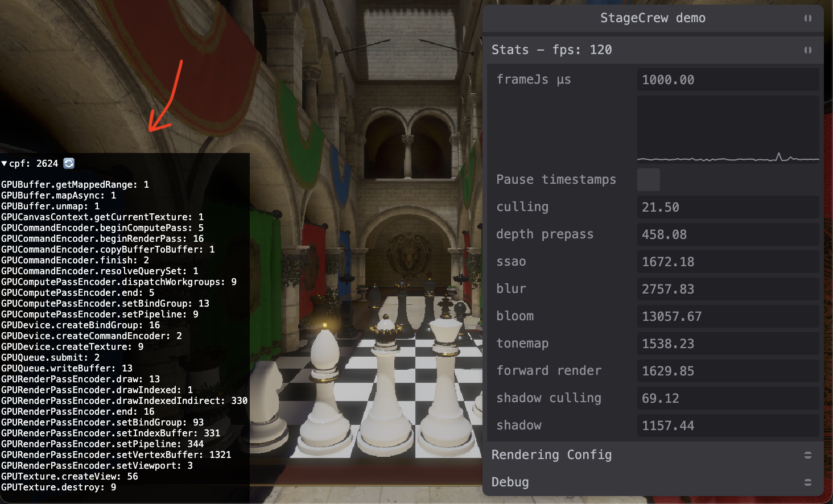The image size is (833, 504).
Task: Click the GPUCommandEncoder.finish: 2 line
Action: click(75, 260)
